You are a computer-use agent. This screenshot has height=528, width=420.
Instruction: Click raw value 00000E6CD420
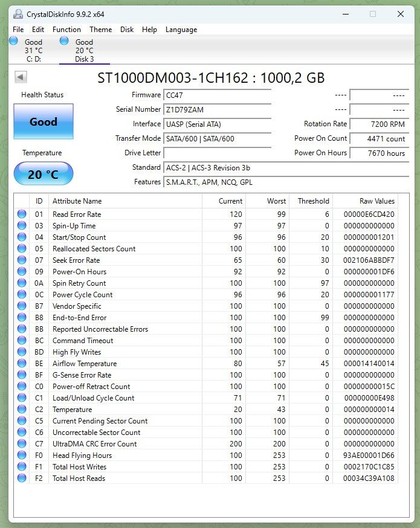pos(369,214)
